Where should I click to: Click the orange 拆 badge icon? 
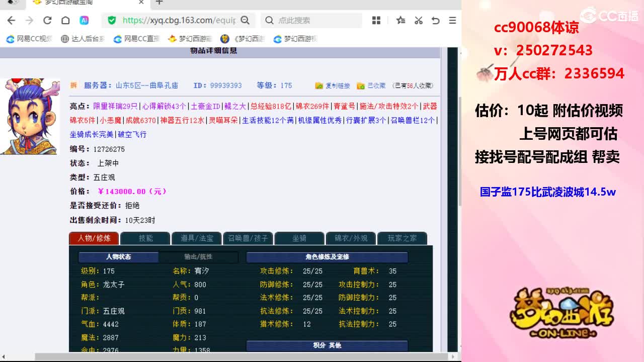pos(73,85)
